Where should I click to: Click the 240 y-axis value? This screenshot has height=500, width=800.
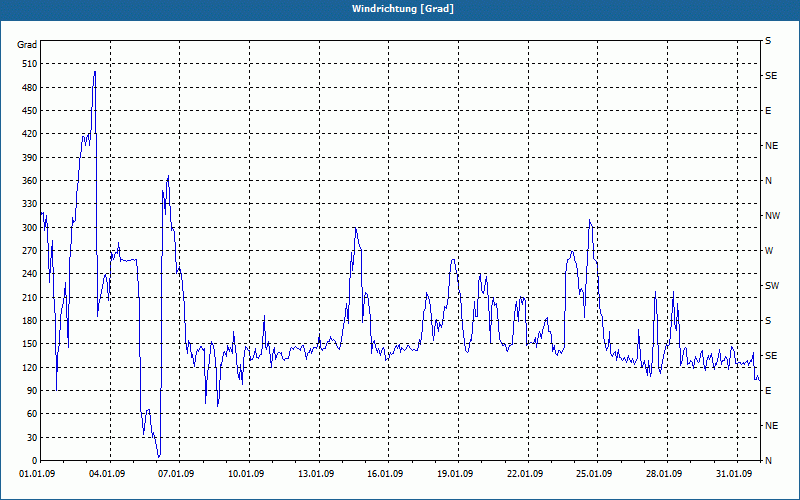30,274
